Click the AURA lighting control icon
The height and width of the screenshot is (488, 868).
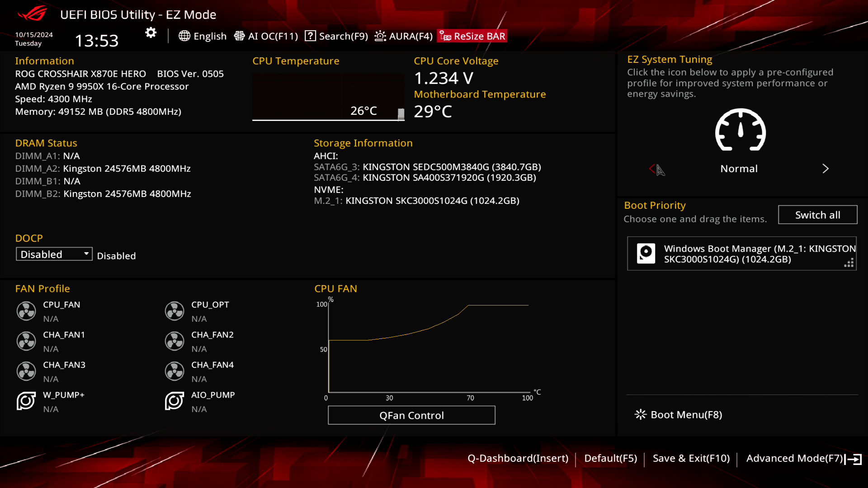(x=380, y=36)
